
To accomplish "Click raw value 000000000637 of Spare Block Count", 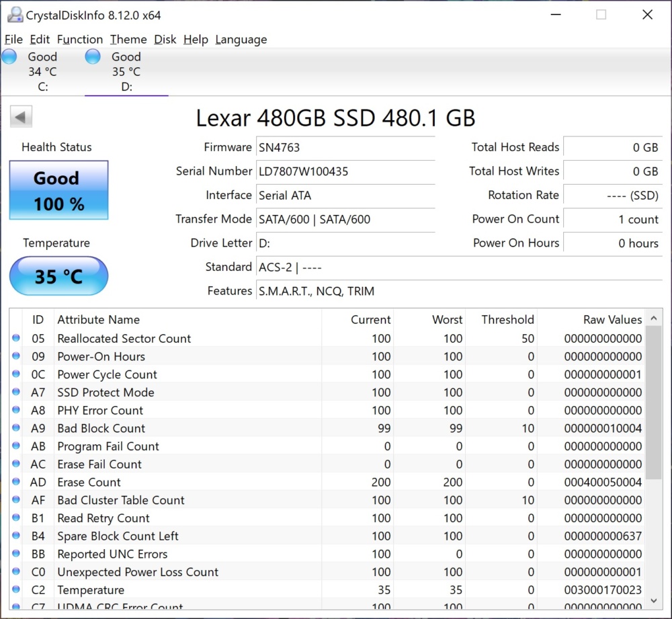I will 603,536.
